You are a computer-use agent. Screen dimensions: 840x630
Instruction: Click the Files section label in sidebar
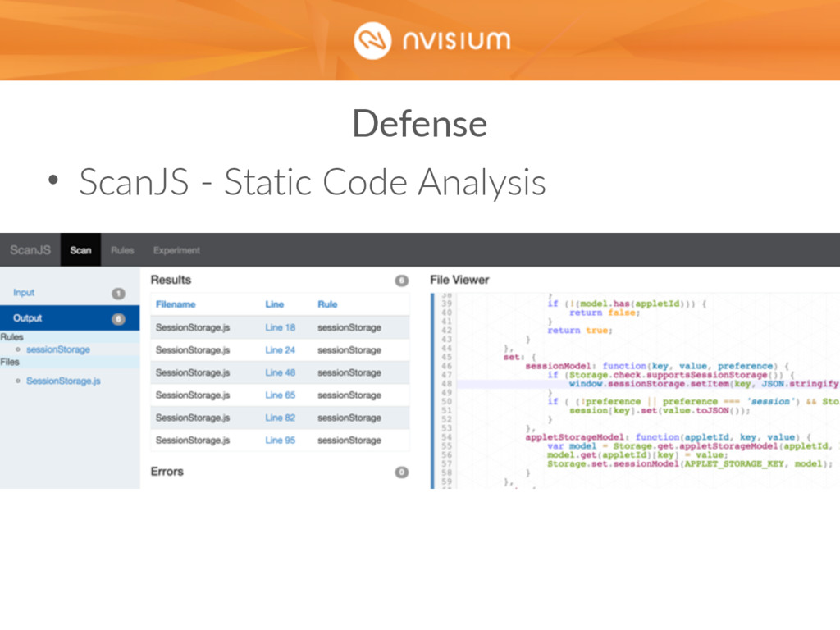pos(10,362)
